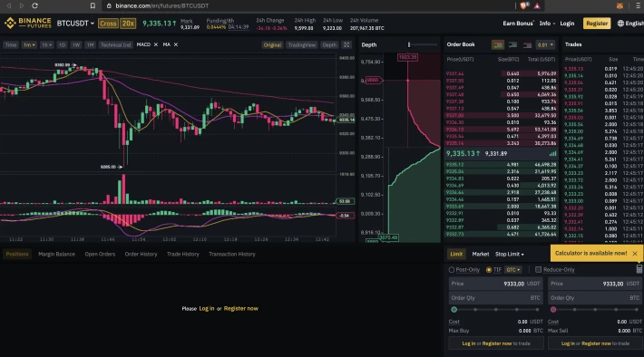Open the 20x leverage setting

click(x=128, y=24)
